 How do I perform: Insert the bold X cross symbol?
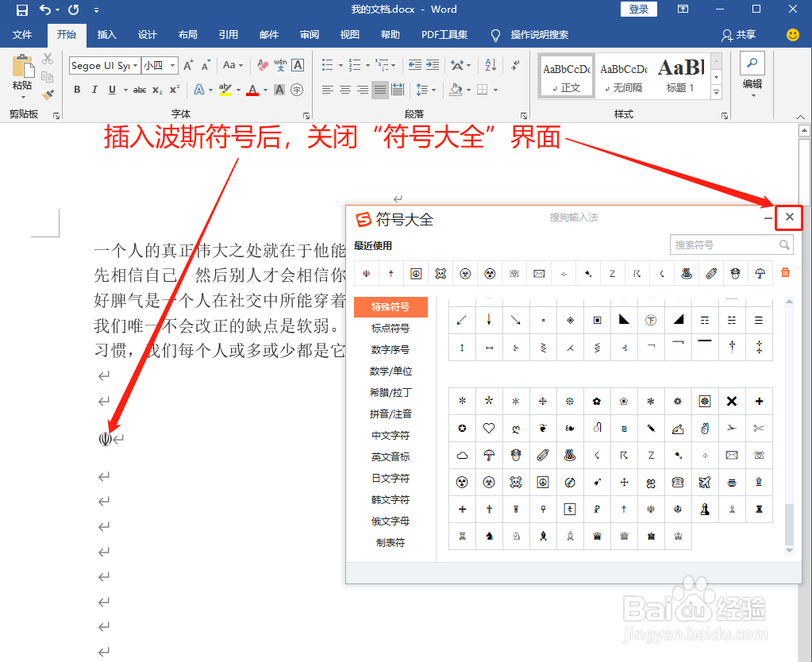tap(731, 401)
